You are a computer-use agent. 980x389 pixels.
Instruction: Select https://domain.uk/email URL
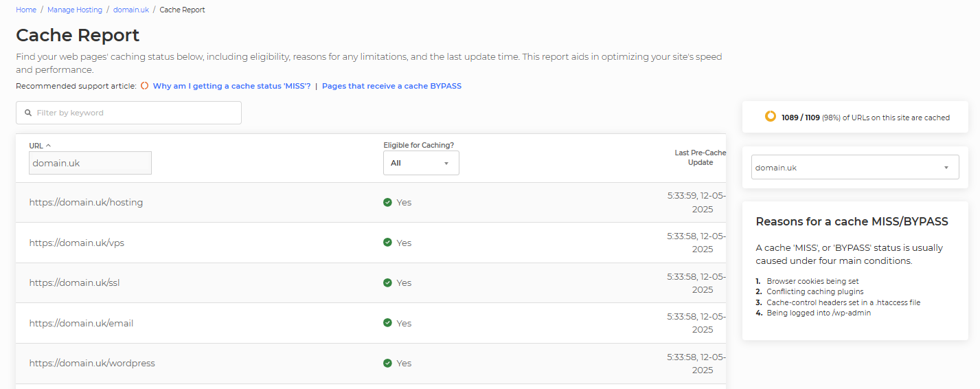pyautogui.click(x=81, y=323)
